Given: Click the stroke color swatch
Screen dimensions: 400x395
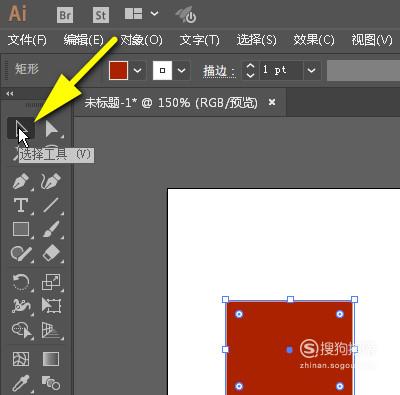Looking at the screenshot, I should click(162, 70).
